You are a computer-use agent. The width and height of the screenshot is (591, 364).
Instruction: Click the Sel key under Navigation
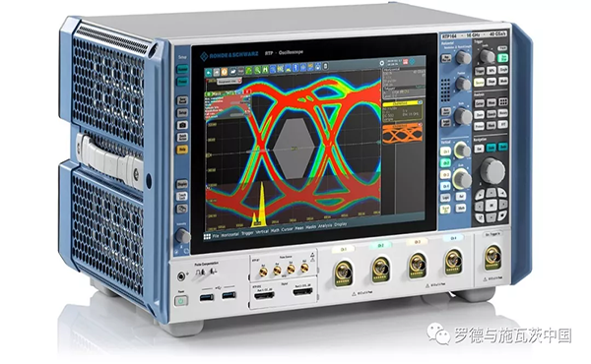[479, 150]
